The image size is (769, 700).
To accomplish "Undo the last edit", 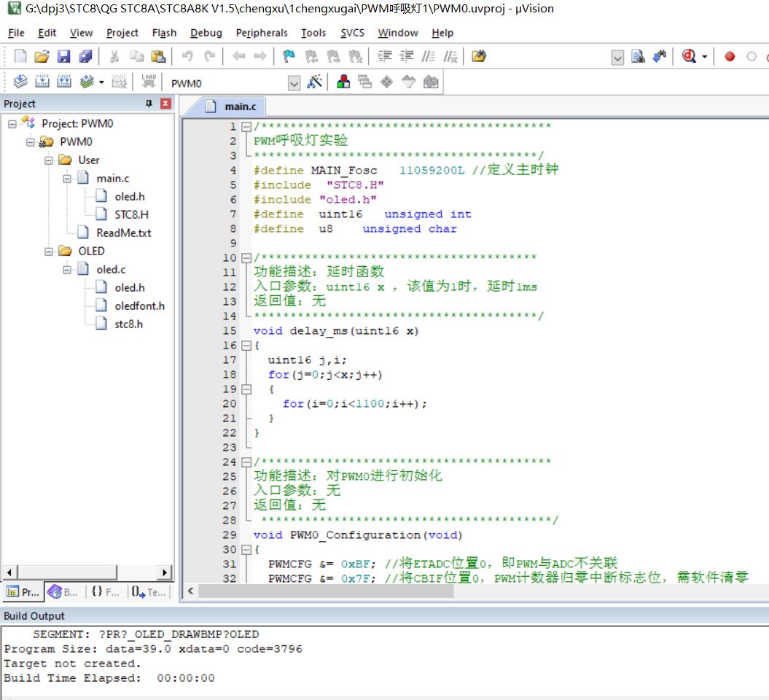I will pos(187,56).
